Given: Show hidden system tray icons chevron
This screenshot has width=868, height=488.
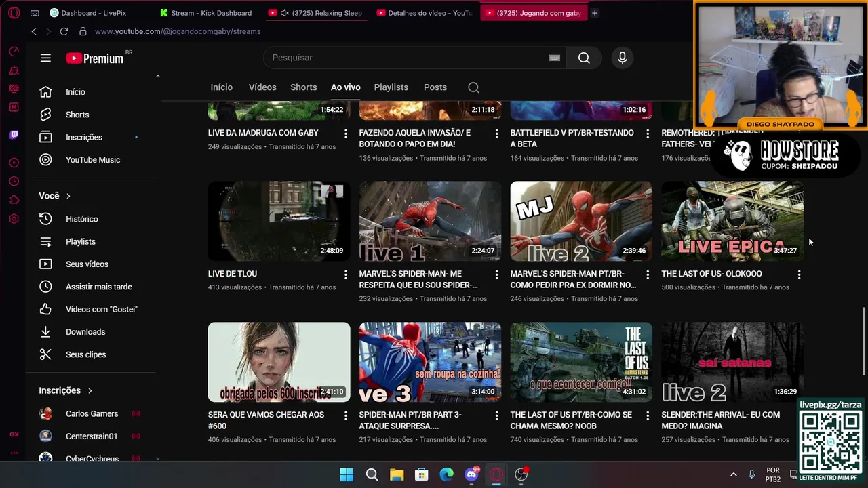Looking at the screenshot, I should pos(733,474).
